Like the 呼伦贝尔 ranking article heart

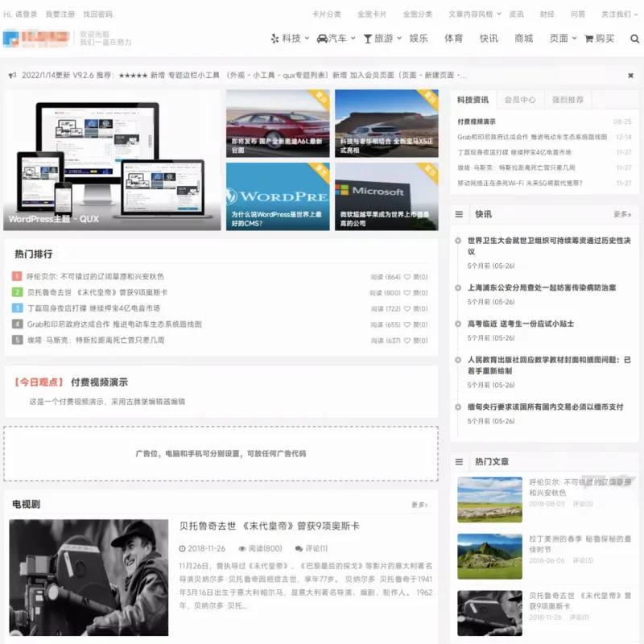pos(407,277)
